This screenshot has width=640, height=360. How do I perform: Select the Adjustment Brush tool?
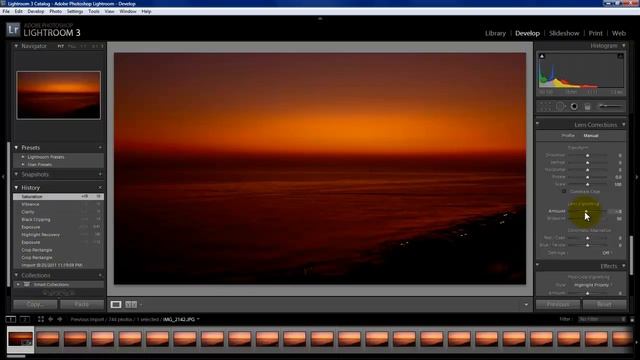pyautogui.click(x=610, y=107)
